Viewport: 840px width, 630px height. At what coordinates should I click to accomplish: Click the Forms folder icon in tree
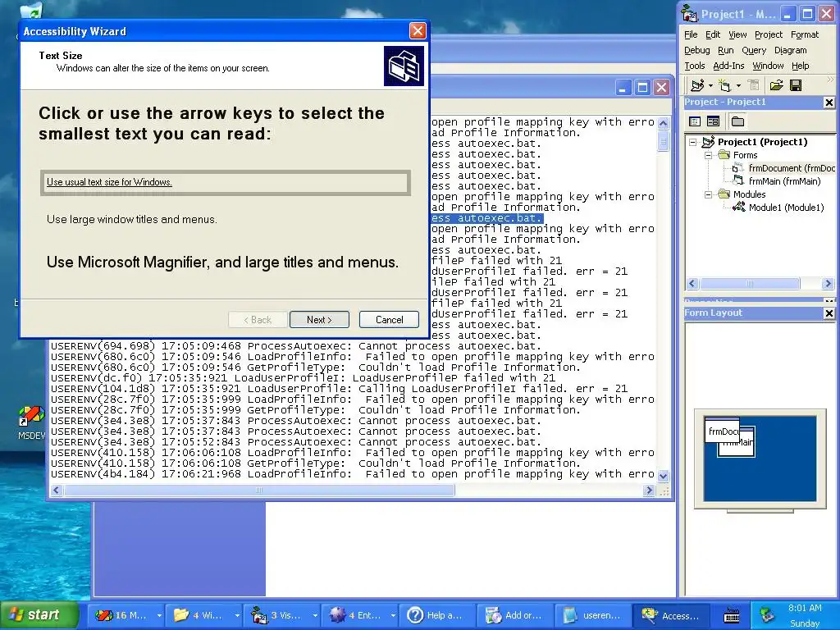[x=724, y=155]
